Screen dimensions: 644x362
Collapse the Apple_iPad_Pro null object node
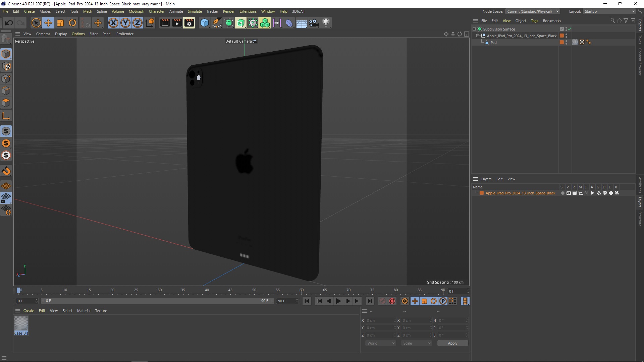(x=478, y=36)
